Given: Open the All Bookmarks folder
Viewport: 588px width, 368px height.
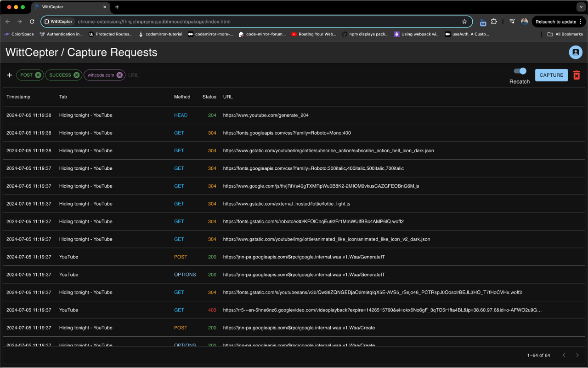Looking at the screenshot, I should pyautogui.click(x=565, y=34).
